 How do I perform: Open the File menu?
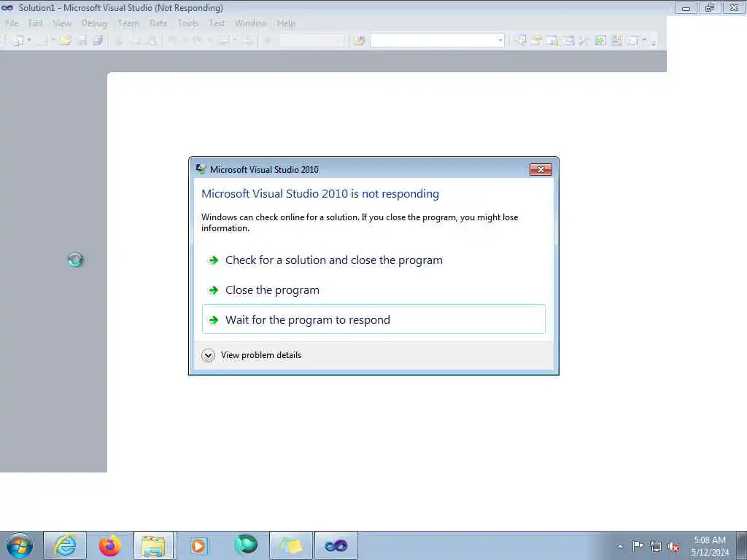pos(12,23)
